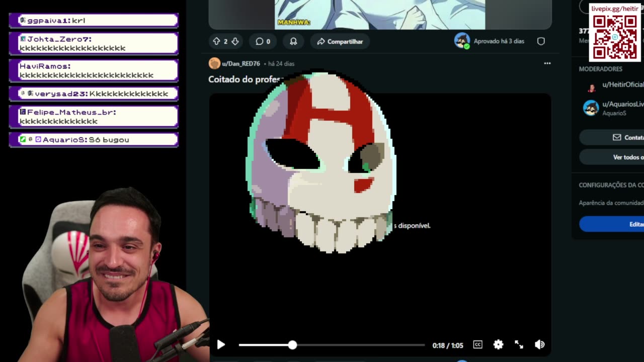This screenshot has height=362, width=644.
Task: Click the pixelated skull mask overlay
Action: (x=321, y=162)
